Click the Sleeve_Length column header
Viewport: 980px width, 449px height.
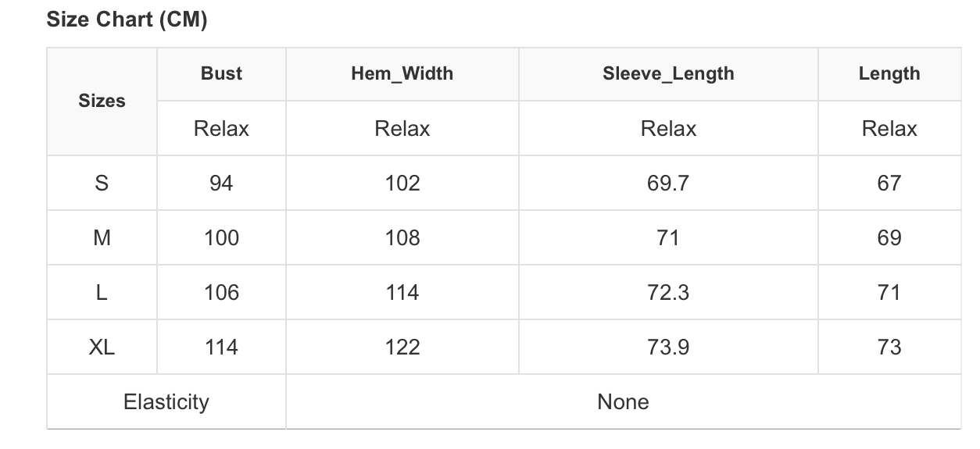click(668, 73)
